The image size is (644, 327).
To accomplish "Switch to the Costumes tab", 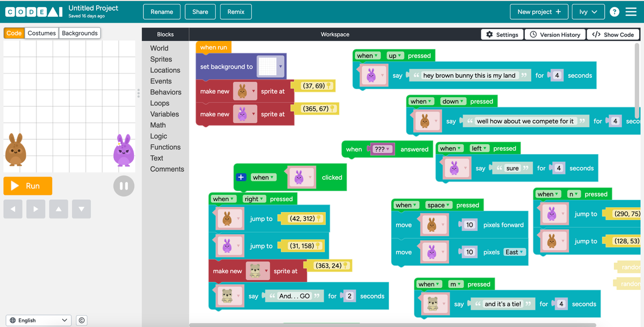I will (42, 33).
